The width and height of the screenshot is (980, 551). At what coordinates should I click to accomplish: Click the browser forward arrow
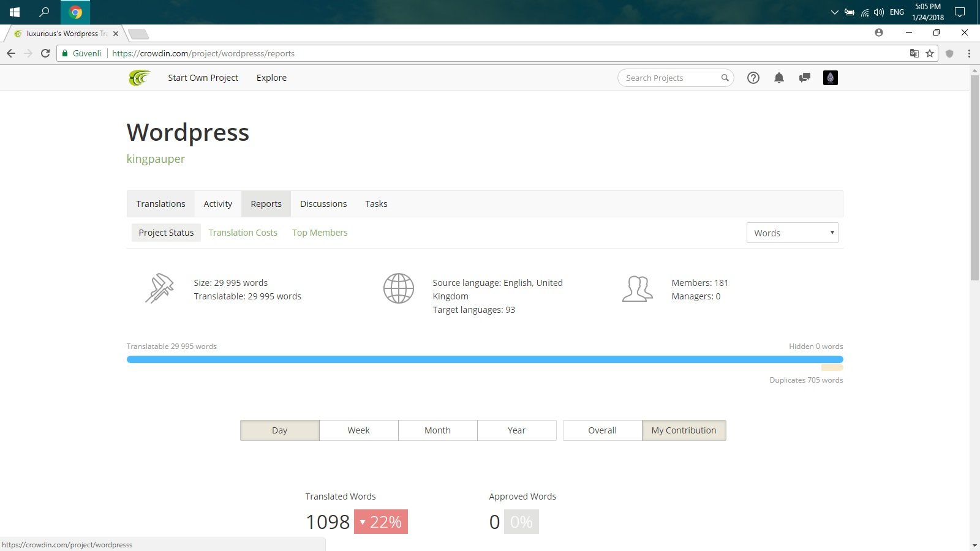point(28,53)
